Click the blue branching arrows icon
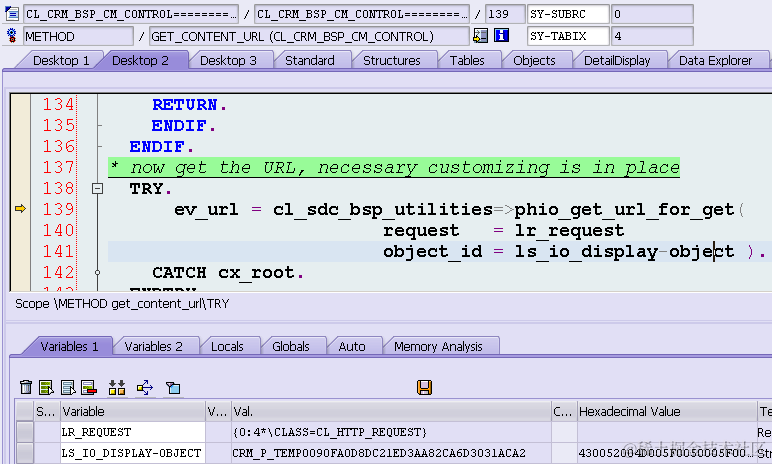This screenshot has width=772, height=464. 145,387
